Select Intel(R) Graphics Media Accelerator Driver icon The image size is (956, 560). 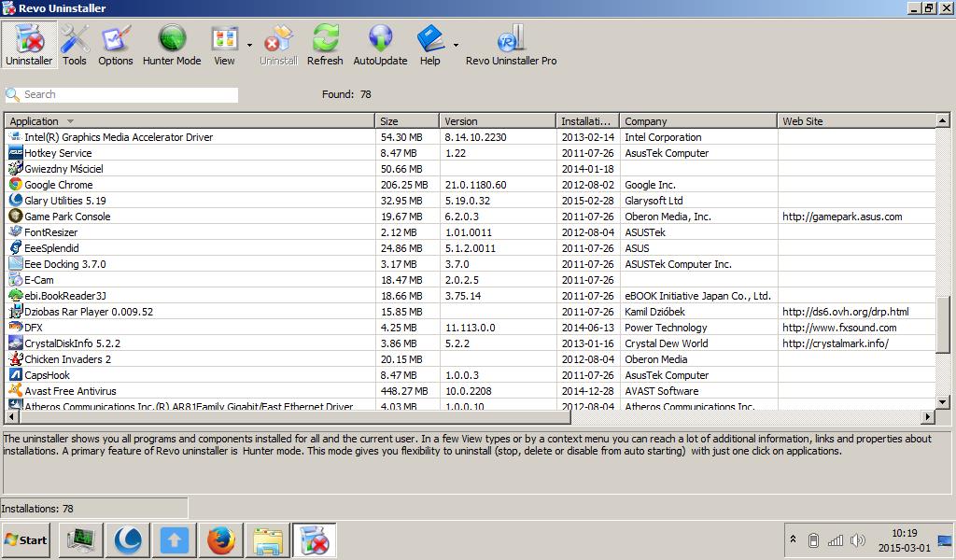click(x=16, y=137)
